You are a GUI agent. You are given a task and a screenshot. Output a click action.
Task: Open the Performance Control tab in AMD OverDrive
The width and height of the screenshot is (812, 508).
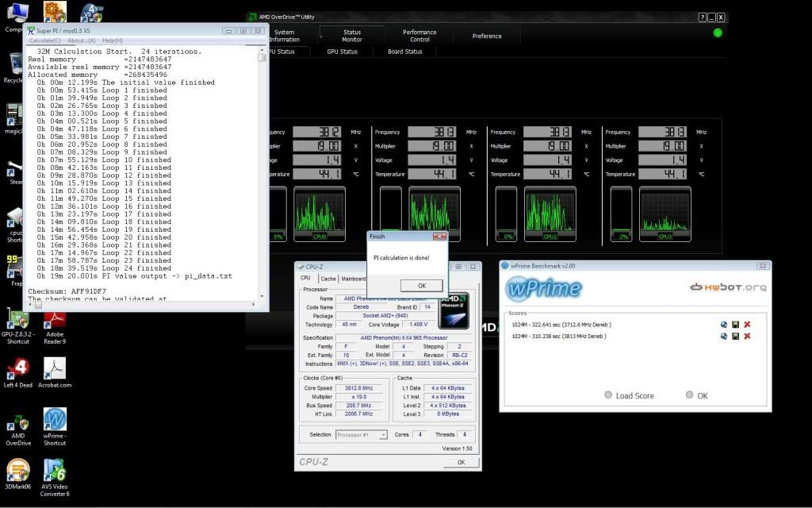419,36
